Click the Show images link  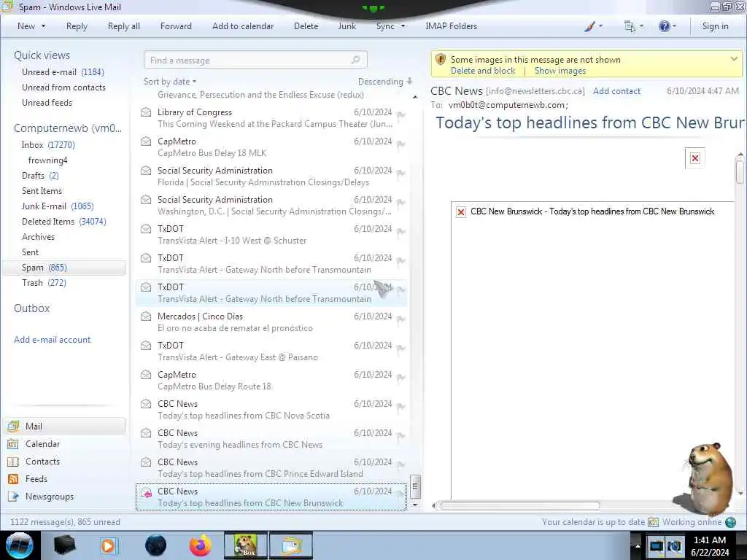tap(560, 71)
